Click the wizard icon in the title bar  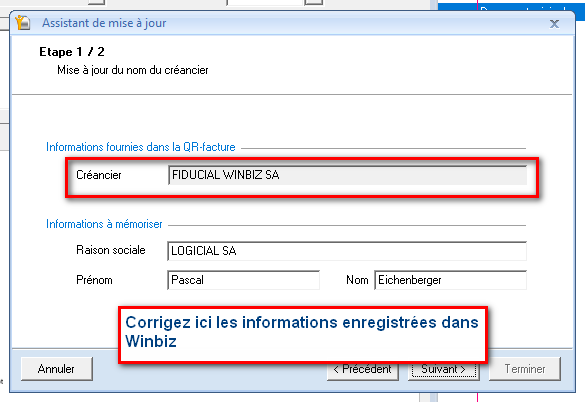pyautogui.click(x=23, y=23)
